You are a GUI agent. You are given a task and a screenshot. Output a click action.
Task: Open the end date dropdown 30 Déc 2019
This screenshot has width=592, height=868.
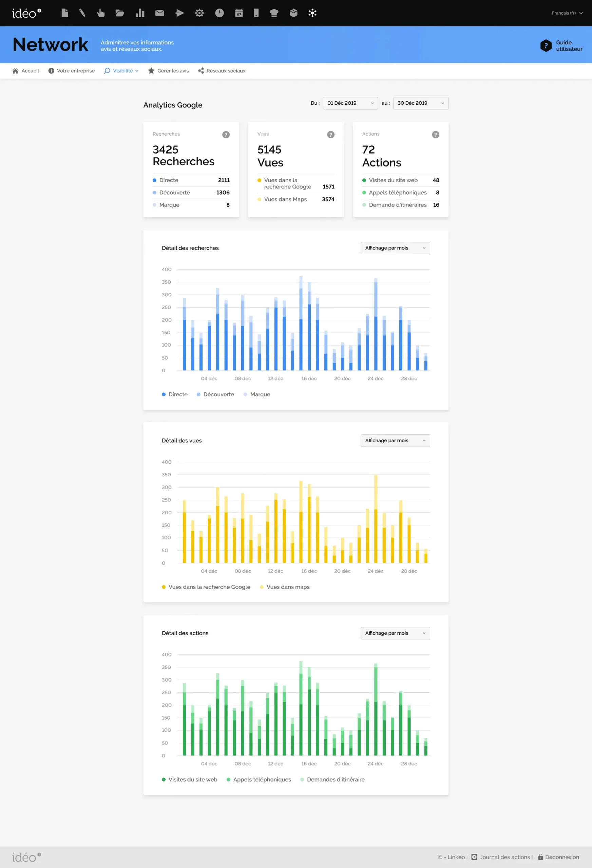coord(420,103)
